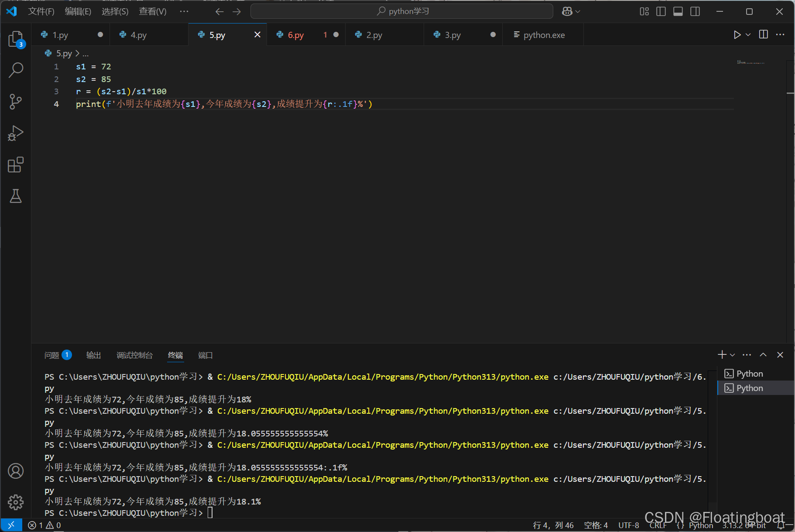
Task: Open the Search view in activity bar
Action: click(x=16, y=70)
